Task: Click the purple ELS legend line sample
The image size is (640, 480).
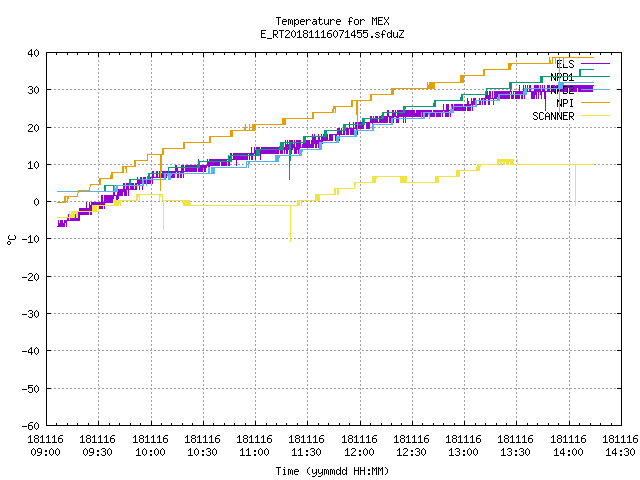Action: pos(595,64)
